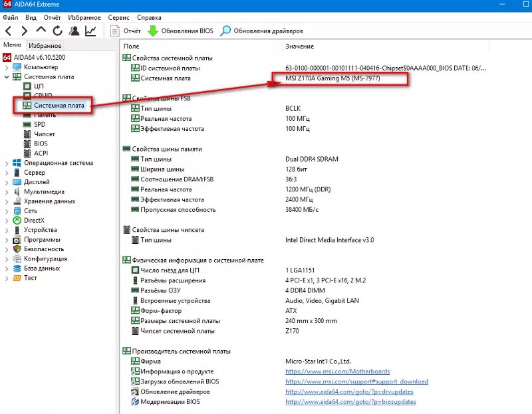The image size is (532, 414).
Task: Open the Файл menu
Action: (x=11, y=18)
